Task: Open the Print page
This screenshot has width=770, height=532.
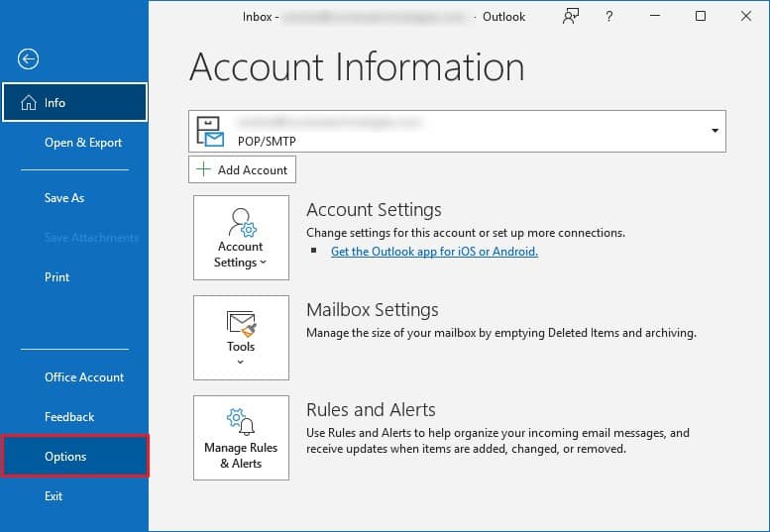Action: (x=56, y=277)
